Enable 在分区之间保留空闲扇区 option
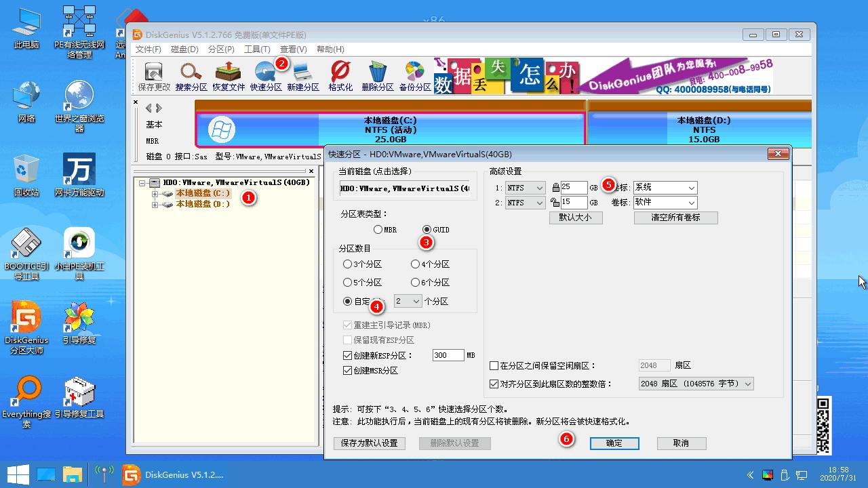 [x=494, y=365]
